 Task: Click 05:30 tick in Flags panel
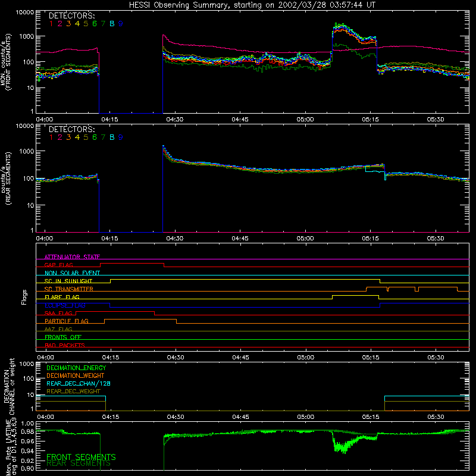[x=436, y=358]
